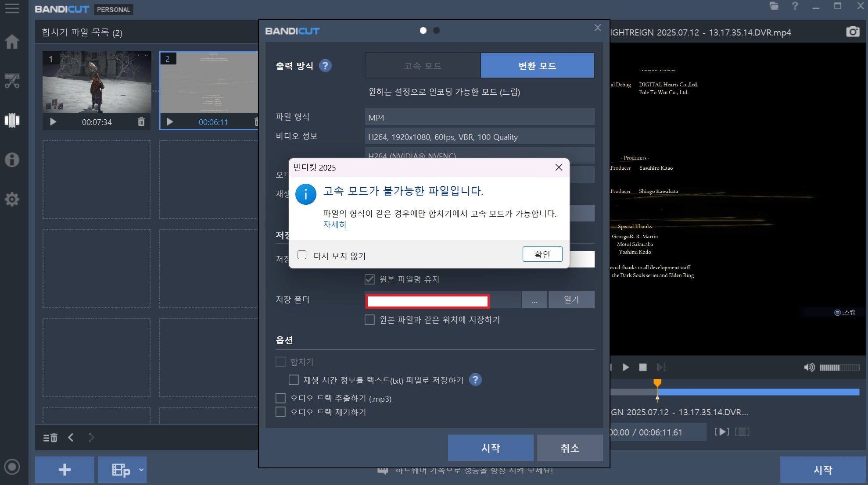Open the 자세히 link

pyautogui.click(x=335, y=225)
